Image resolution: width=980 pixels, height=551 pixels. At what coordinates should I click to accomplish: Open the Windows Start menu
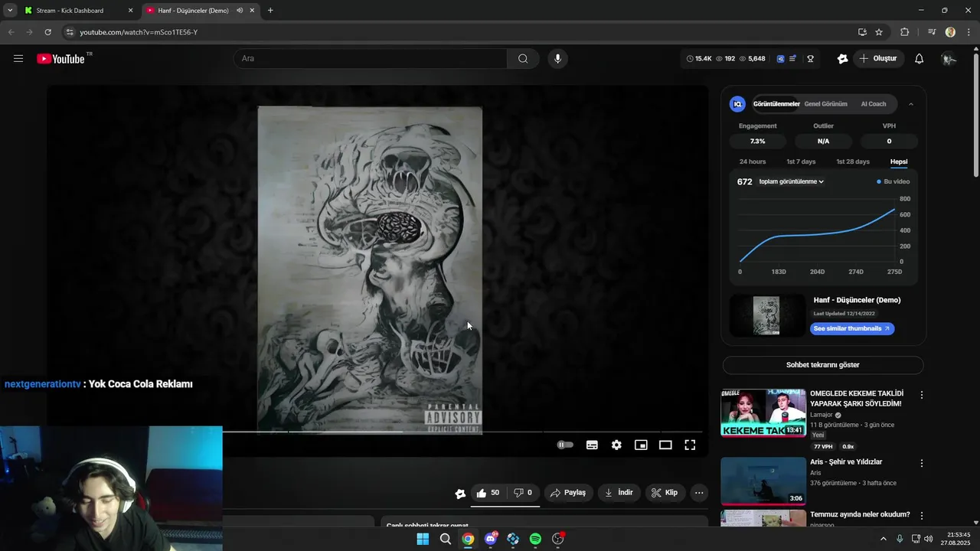click(423, 539)
